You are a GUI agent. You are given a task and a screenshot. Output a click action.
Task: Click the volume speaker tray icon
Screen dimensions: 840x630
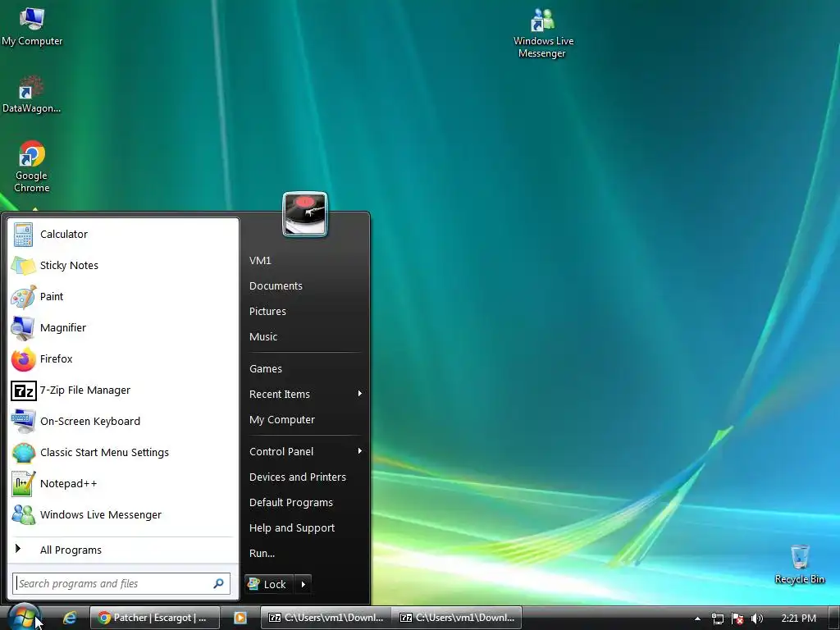(756, 619)
